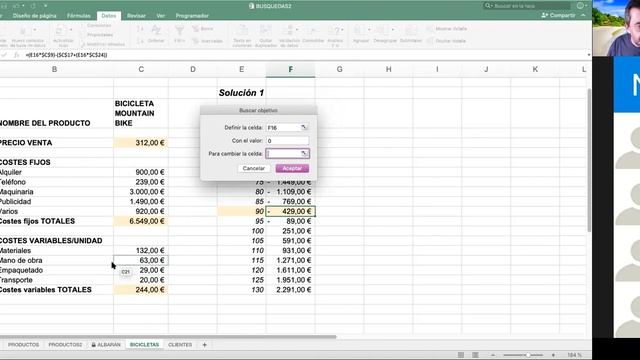Click the vertical scrollbar of the sheet
Viewport: 640px width, 360px height.
pos(589,159)
